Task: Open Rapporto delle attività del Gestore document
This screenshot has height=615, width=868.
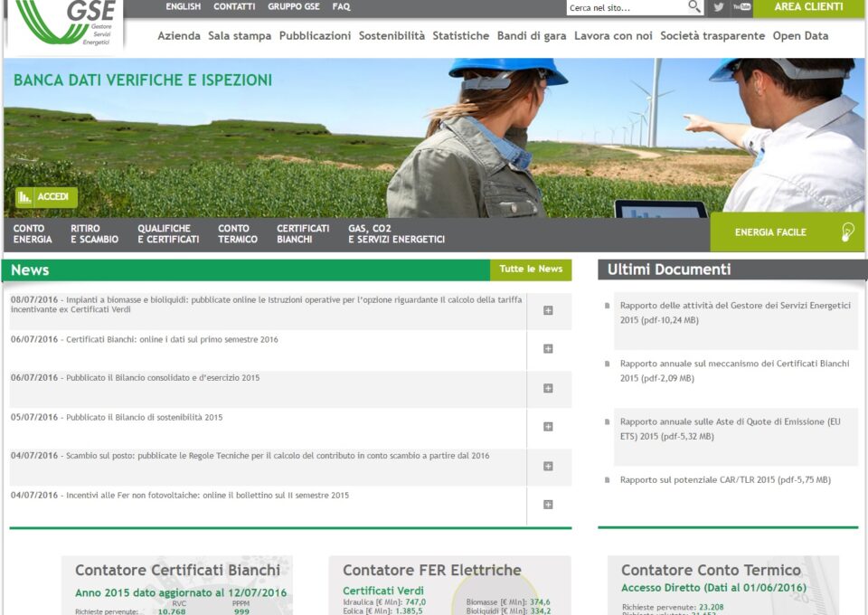Action: coord(735,313)
